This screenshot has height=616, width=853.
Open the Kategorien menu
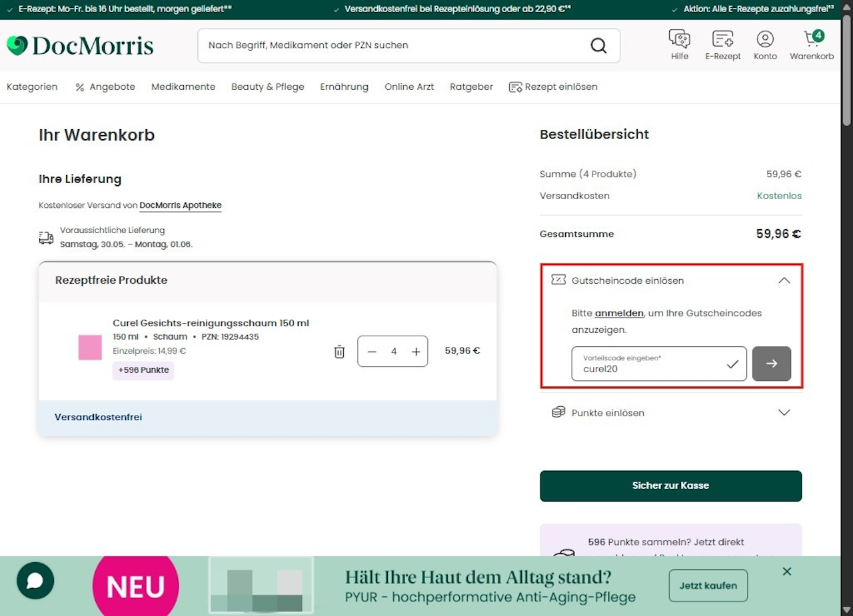32,87
